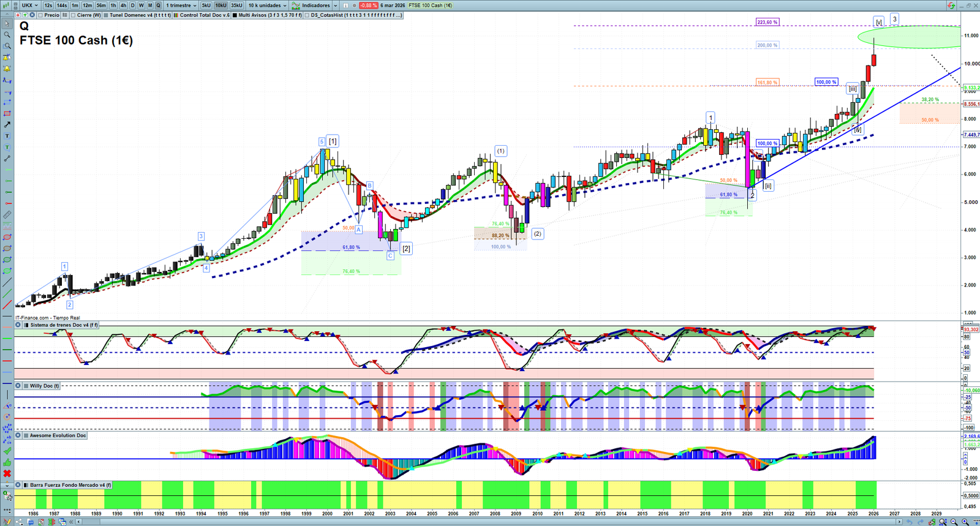The width and height of the screenshot is (980, 526).
Task: Toggle the Cierre (W) checkbox
Action: pyautogui.click(x=73, y=15)
